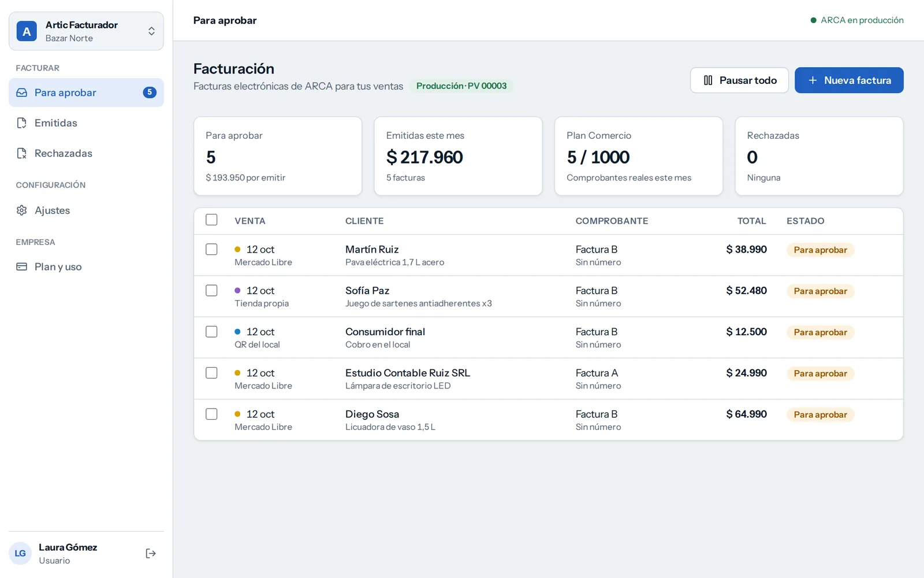
Task: Click Lámpara de escritorio LED description
Action: click(x=398, y=386)
